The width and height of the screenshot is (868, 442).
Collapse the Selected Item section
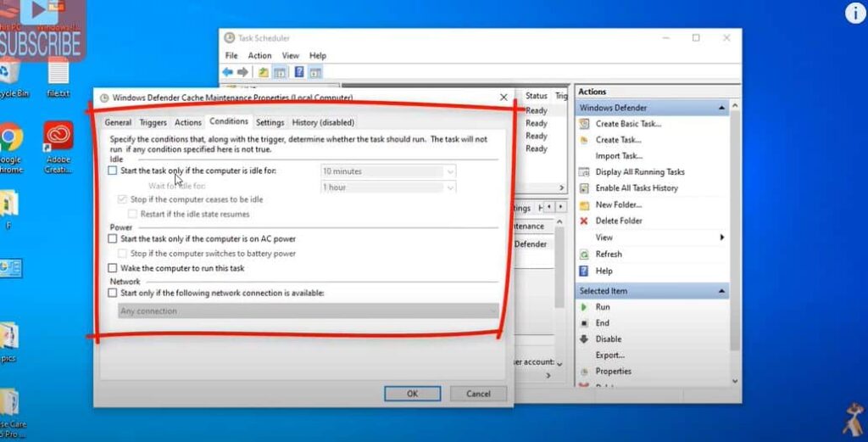pyautogui.click(x=721, y=291)
